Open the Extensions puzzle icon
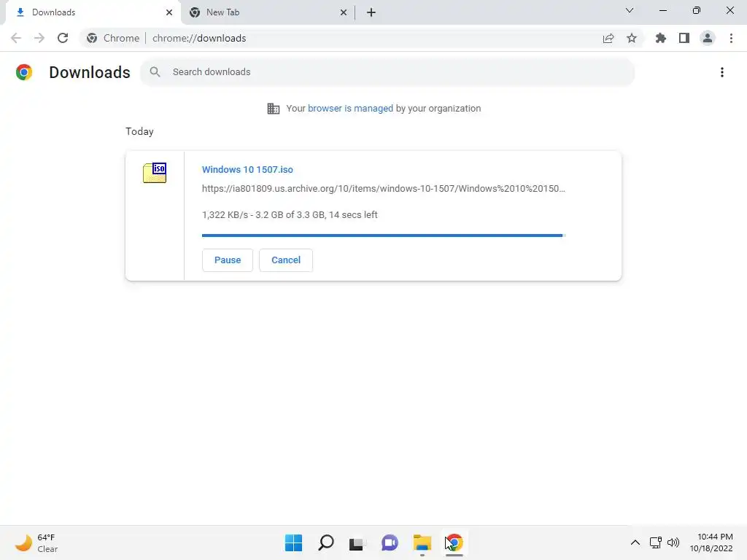The width and height of the screenshot is (747, 560). tap(661, 38)
